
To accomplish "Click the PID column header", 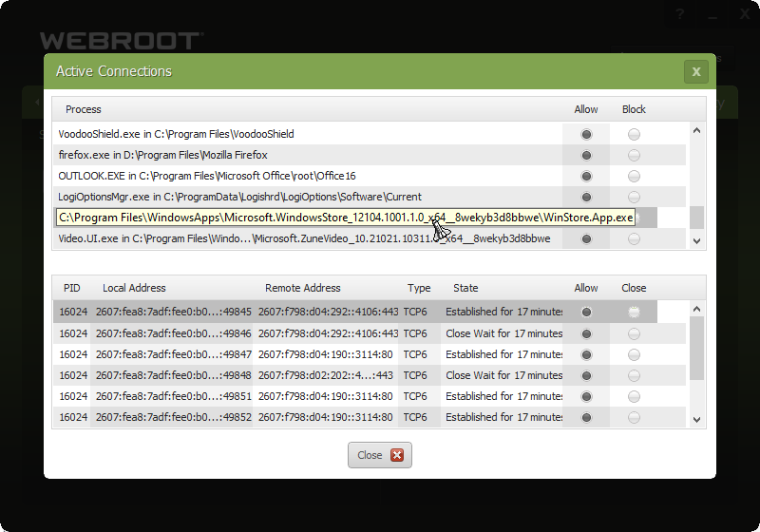I will click(72, 288).
